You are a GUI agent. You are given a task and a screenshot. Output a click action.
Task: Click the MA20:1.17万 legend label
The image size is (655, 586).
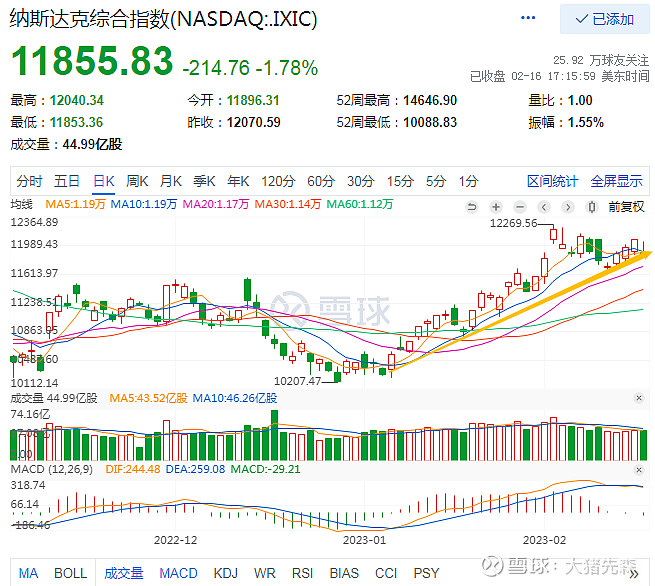coord(216,204)
